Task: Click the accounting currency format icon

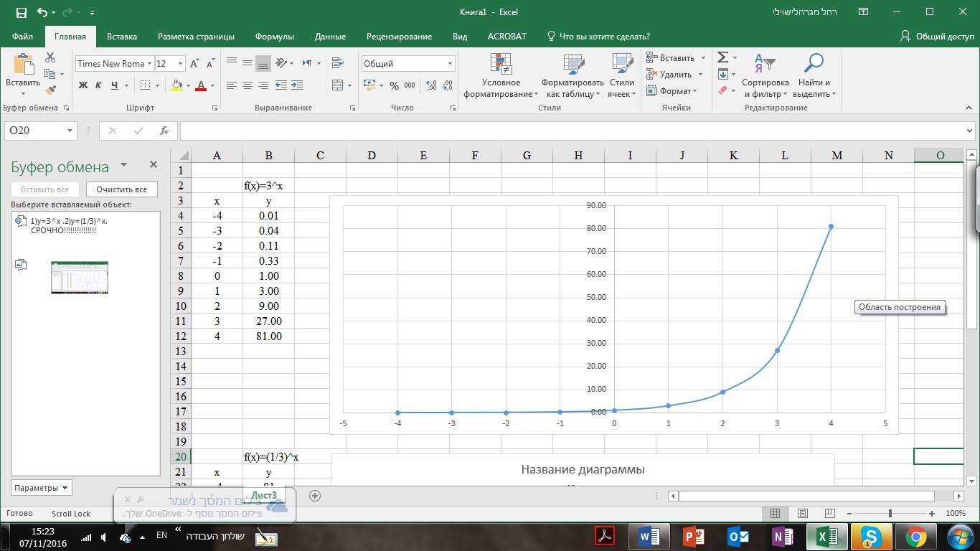Action: click(369, 85)
